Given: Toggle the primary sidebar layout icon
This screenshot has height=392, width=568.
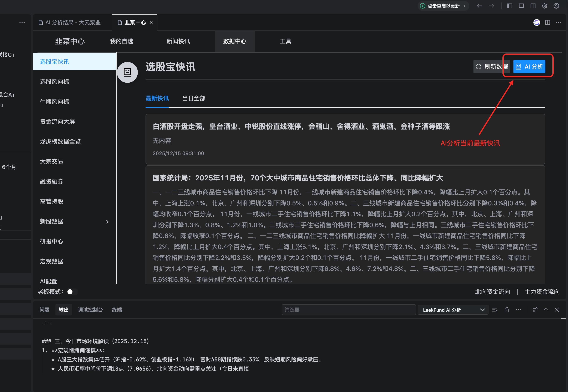Looking at the screenshot, I should click(509, 6).
